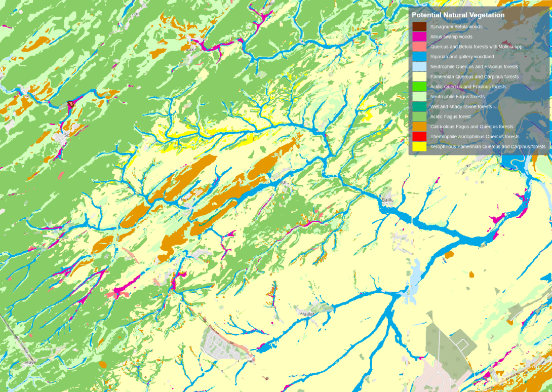Click the Sphagnum Betula woods color swatch
The width and height of the screenshot is (552, 392).
[420, 26]
